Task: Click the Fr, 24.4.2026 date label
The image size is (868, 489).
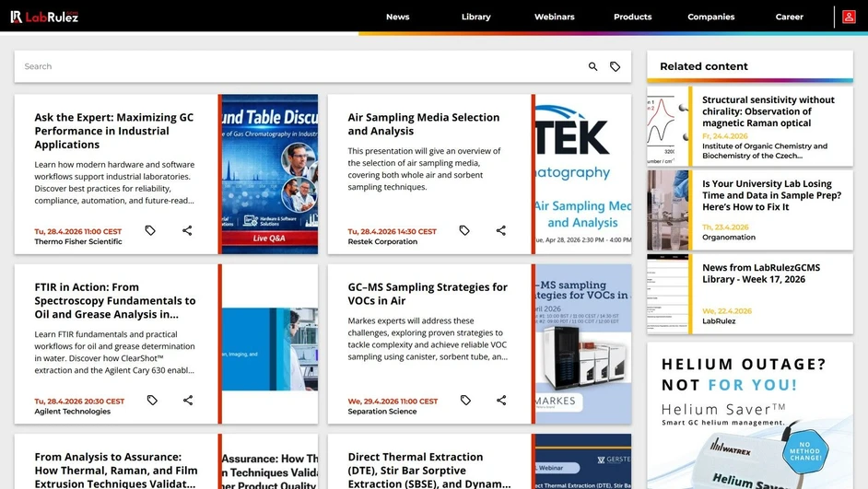Action: click(724, 136)
